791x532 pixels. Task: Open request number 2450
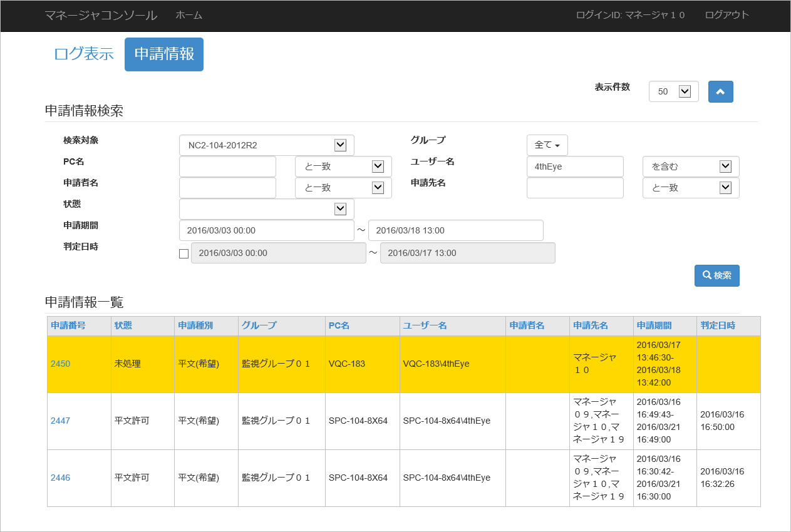[60, 364]
